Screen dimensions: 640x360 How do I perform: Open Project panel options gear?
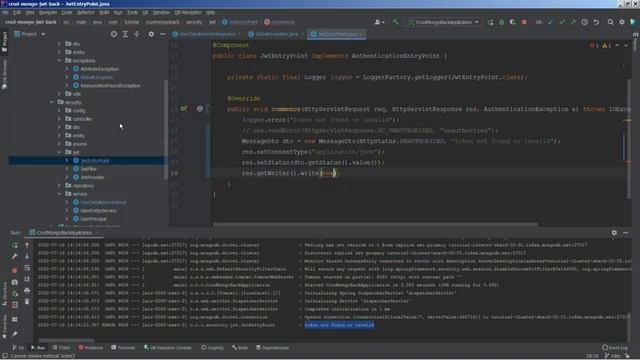click(x=151, y=34)
